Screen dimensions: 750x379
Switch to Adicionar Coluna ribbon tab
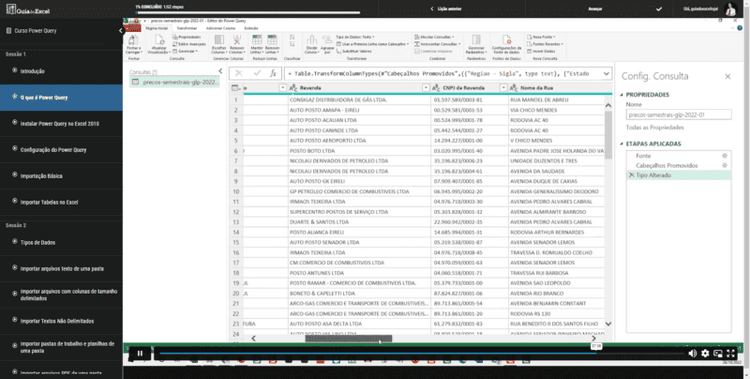click(221, 28)
